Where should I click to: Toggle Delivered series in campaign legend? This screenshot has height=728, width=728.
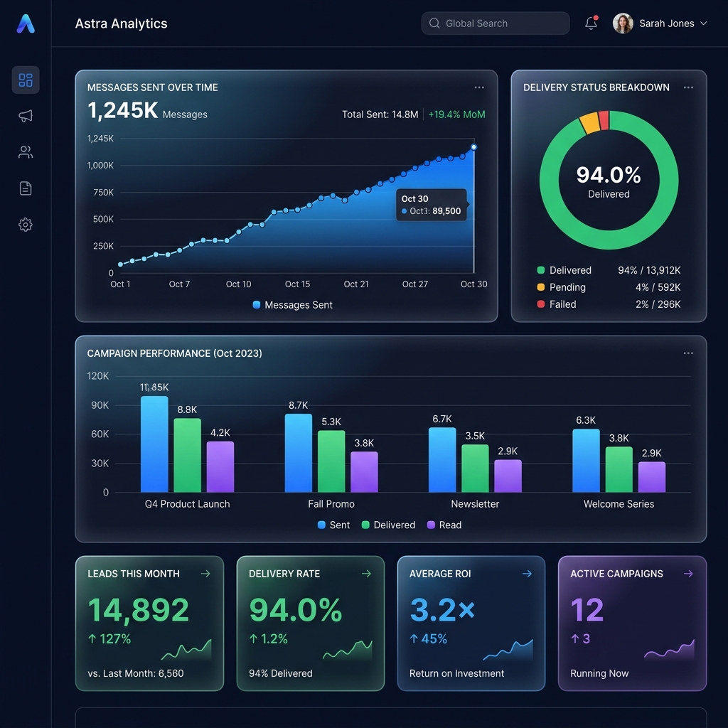(388, 525)
